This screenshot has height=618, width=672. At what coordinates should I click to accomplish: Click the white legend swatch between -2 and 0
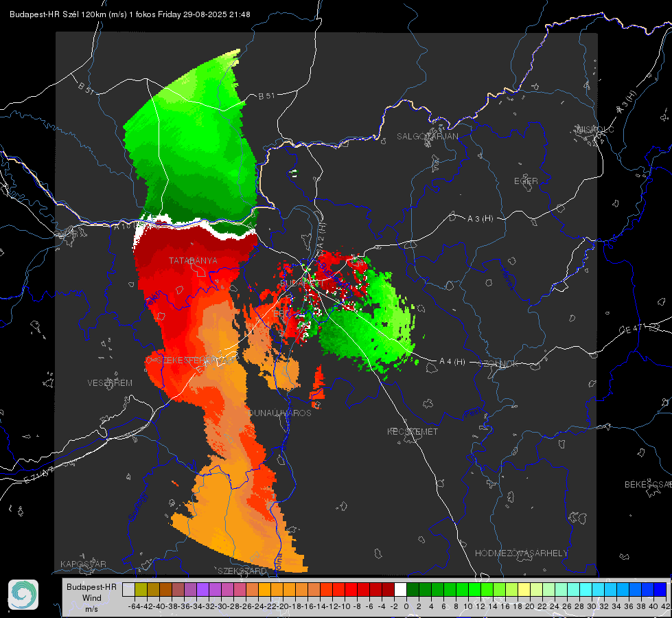point(400,590)
